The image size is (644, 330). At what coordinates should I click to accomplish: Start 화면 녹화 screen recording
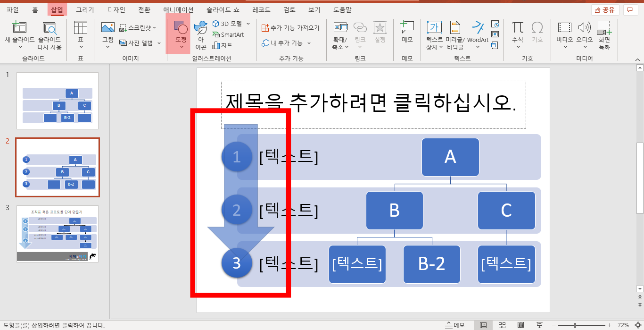[604, 35]
